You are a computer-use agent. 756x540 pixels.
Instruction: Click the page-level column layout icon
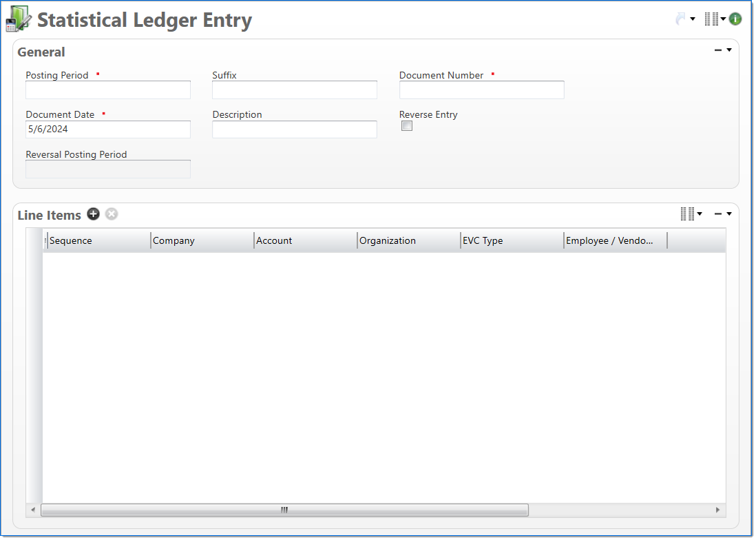[711, 19]
